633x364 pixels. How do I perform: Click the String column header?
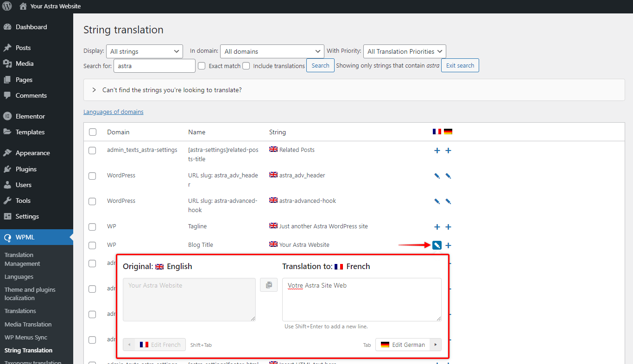278,132
